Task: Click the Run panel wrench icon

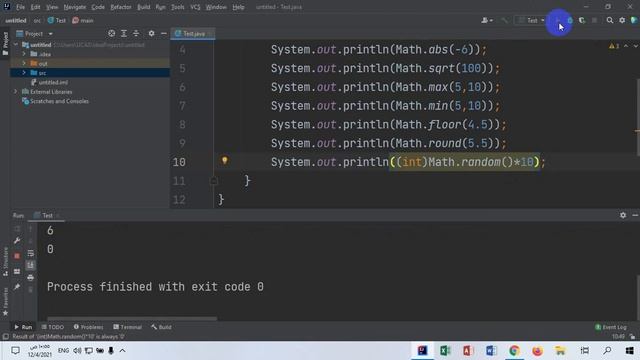Action: point(17,241)
